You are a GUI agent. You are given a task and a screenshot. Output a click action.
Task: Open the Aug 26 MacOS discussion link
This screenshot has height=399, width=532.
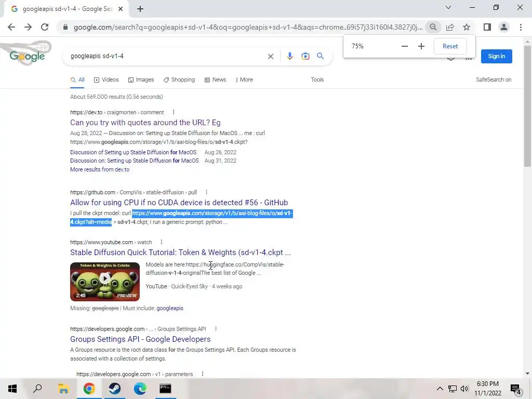[x=133, y=153]
